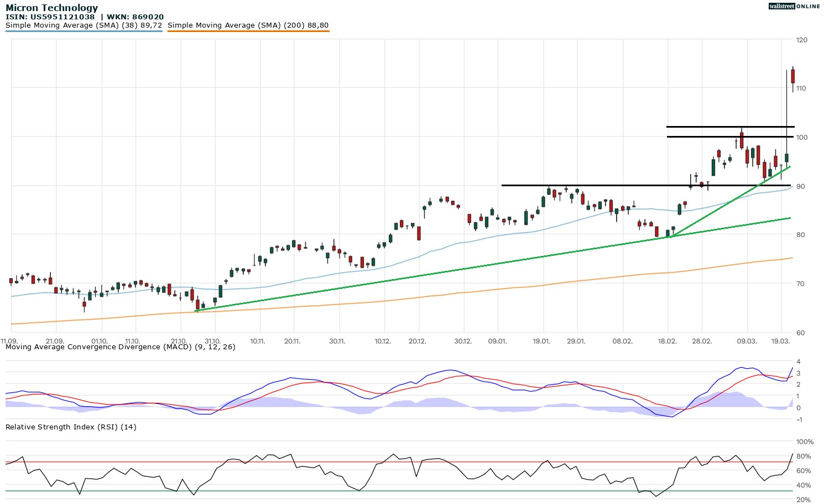This screenshot has width=824, height=504.
Task: Select the SMA (200) legend label
Action: pos(248,25)
